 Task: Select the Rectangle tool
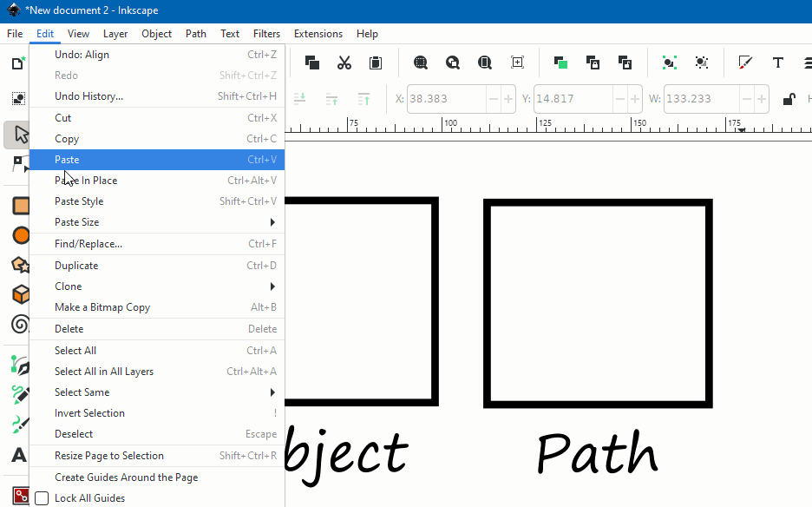(19, 206)
